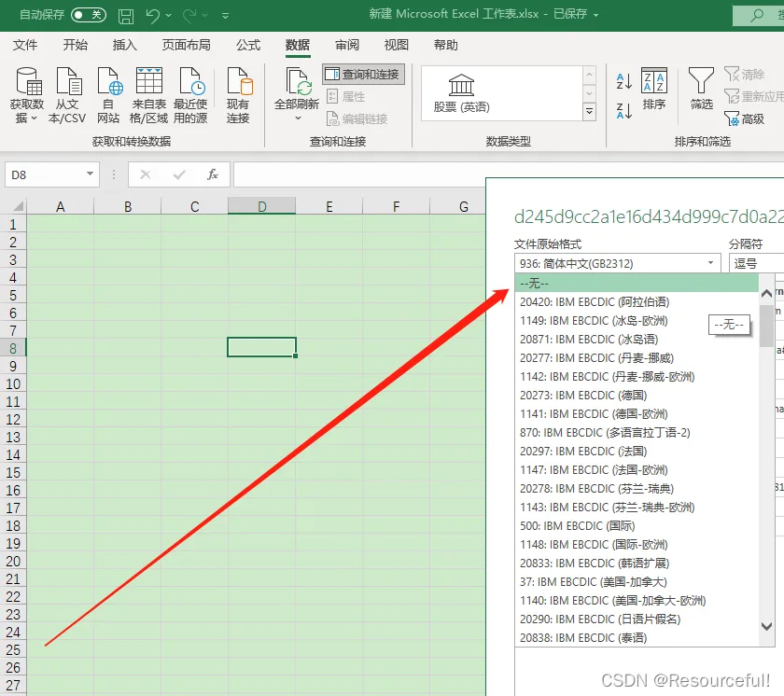Select 20838: IBM EBCDIC (泰语) option
Screen dimensions: 784x696
637,638
